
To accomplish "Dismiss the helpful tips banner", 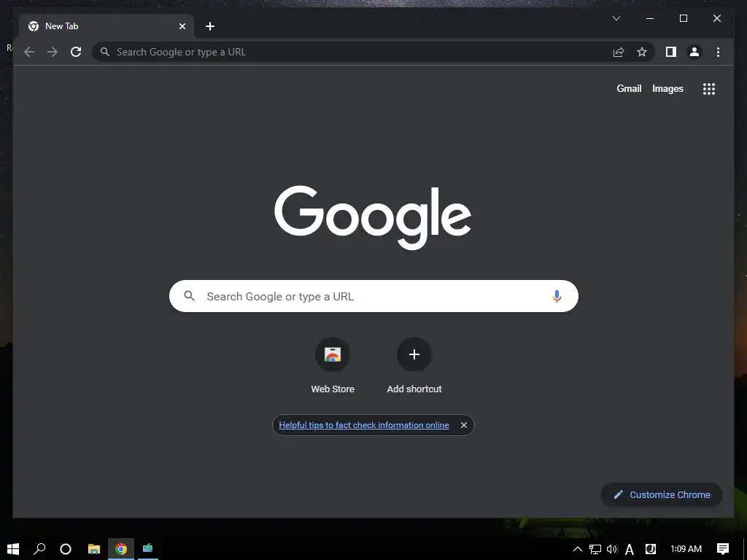I will [463, 425].
